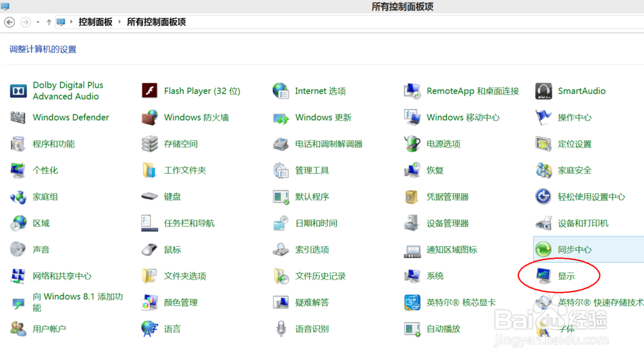This screenshot has width=644, height=362.
Task: Click the Windows 移动中心 icon
Action: 412,117
